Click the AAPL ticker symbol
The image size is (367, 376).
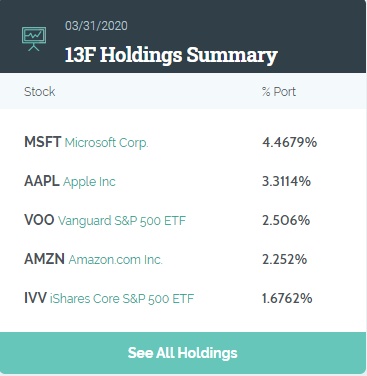pos(42,181)
